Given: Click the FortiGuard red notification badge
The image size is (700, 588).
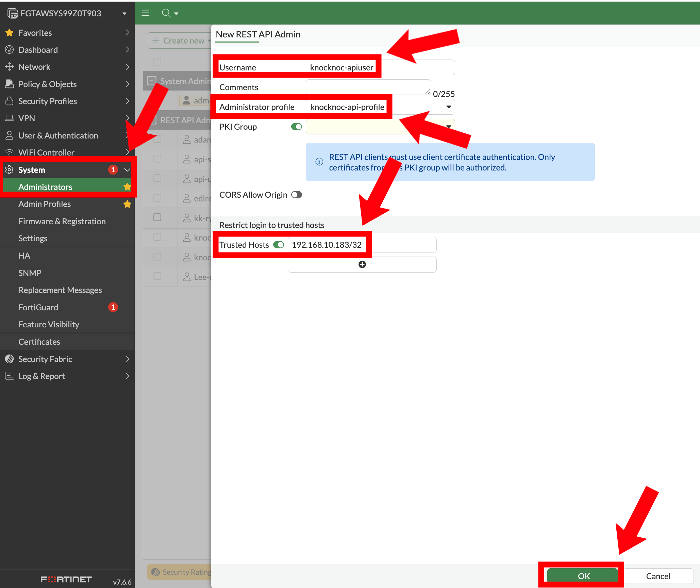Looking at the screenshot, I should point(113,307).
